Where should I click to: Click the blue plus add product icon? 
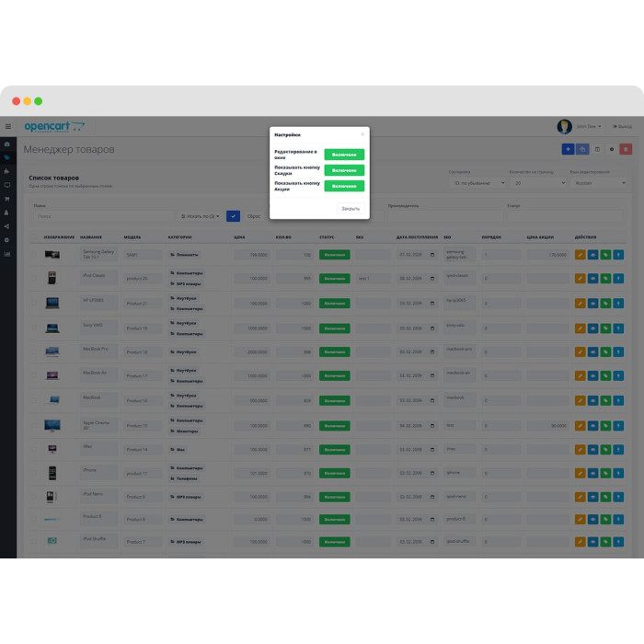[568, 149]
